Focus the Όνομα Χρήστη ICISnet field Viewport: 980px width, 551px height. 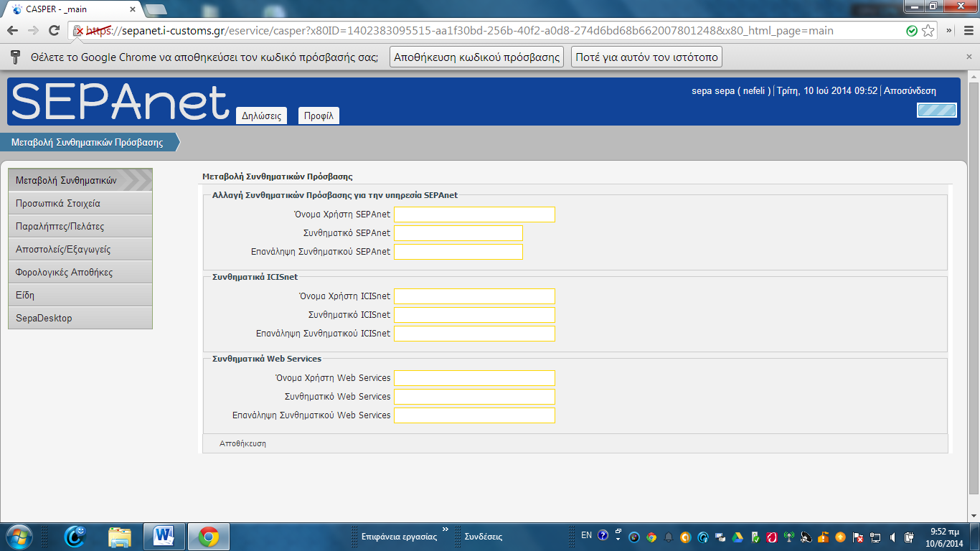[x=474, y=296]
